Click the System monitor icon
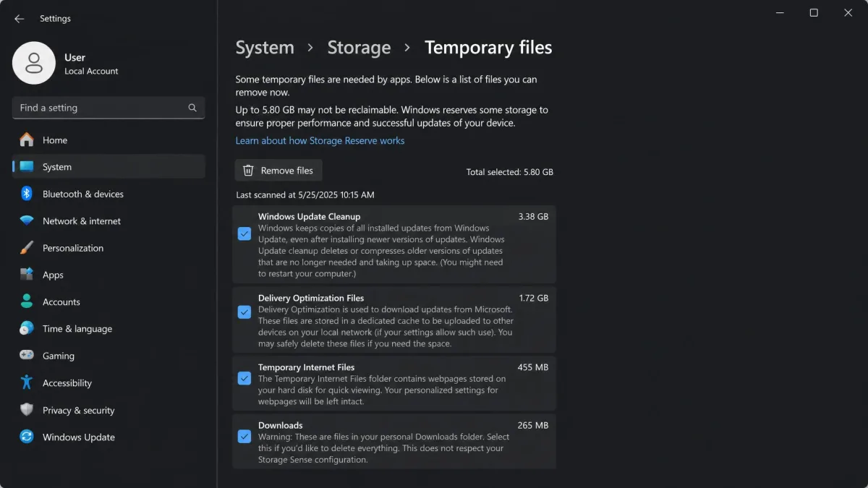 tap(27, 167)
